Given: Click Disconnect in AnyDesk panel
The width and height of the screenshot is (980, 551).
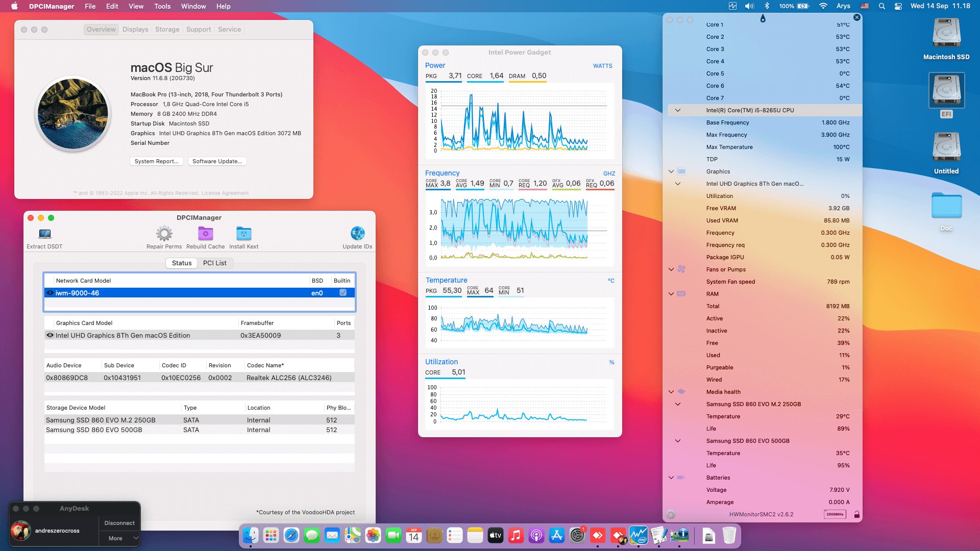Looking at the screenshot, I should (119, 523).
